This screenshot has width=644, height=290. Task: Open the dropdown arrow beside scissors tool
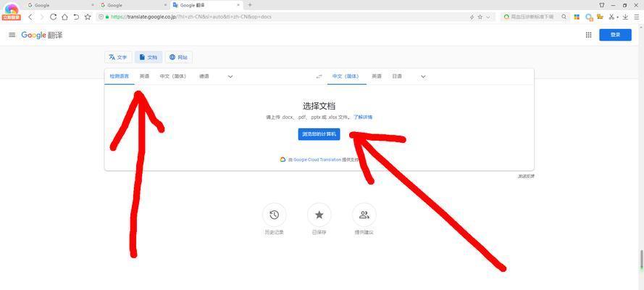click(618, 17)
